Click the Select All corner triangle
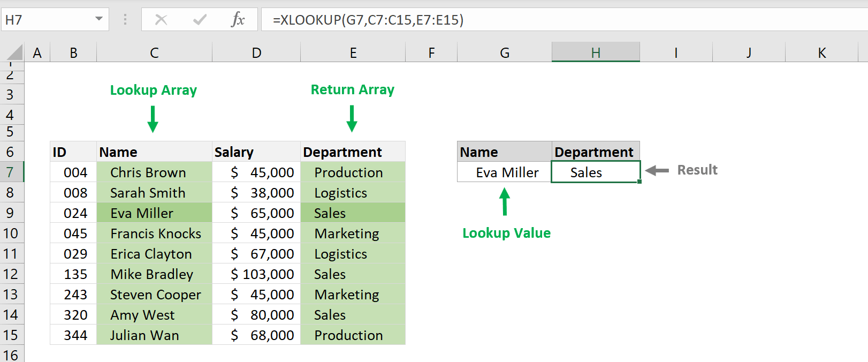Viewport: 868px width, 362px height. coord(14,52)
